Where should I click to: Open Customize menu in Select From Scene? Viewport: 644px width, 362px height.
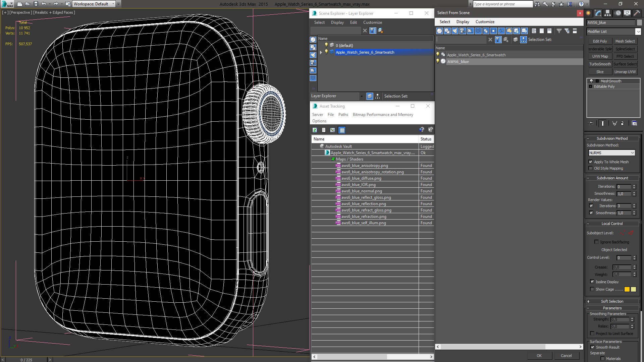485,22
